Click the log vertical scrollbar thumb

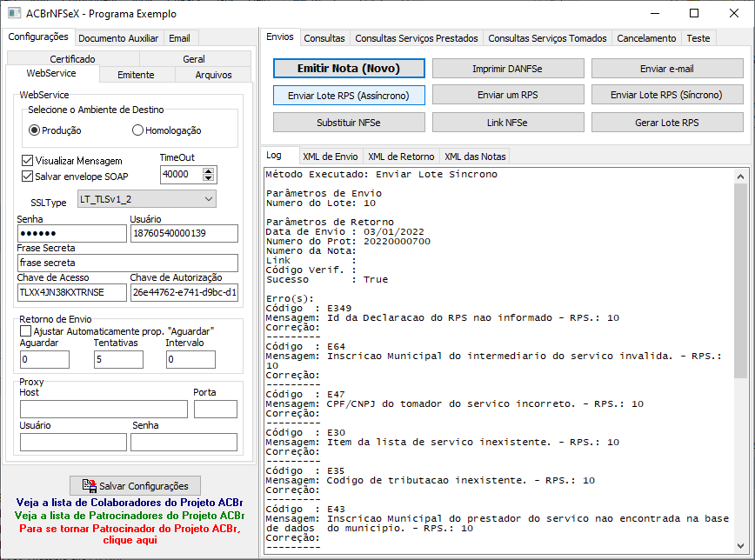coord(740,280)
